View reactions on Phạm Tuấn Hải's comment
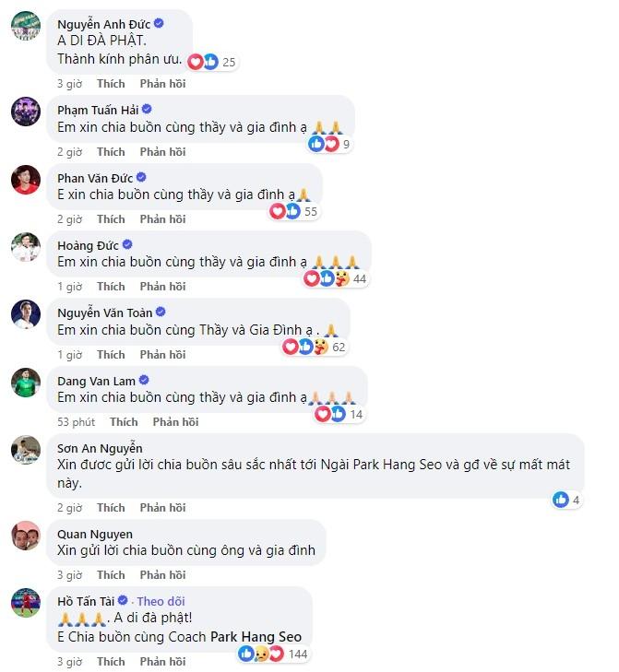Image resolution: width=619 pixels, height=672 pixels. (324, 144)
